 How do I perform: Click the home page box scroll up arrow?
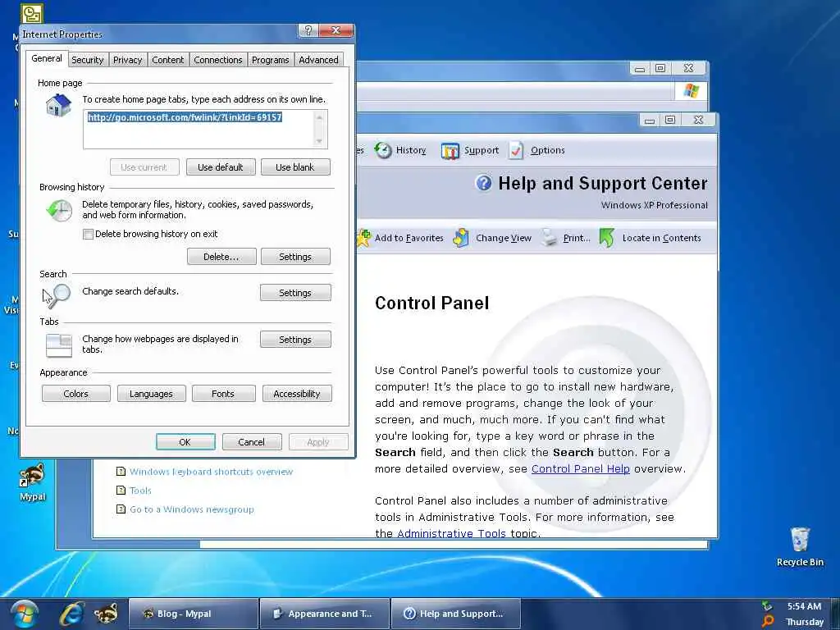click(319, 116)
